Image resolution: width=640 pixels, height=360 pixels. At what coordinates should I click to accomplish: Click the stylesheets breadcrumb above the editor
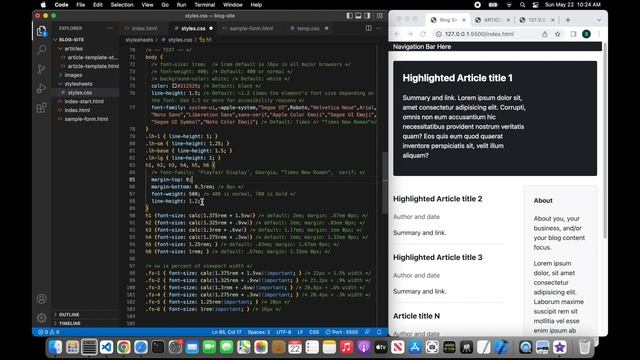(139, 40)
